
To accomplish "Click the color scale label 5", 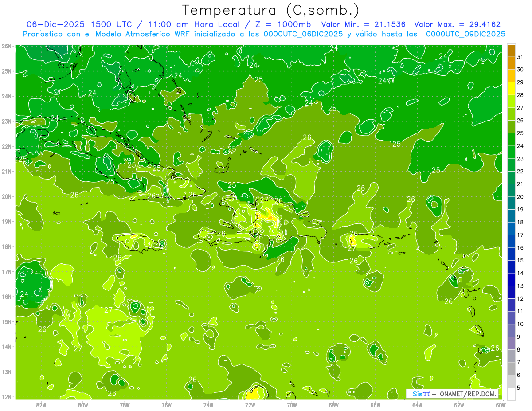I will point(519,388).
